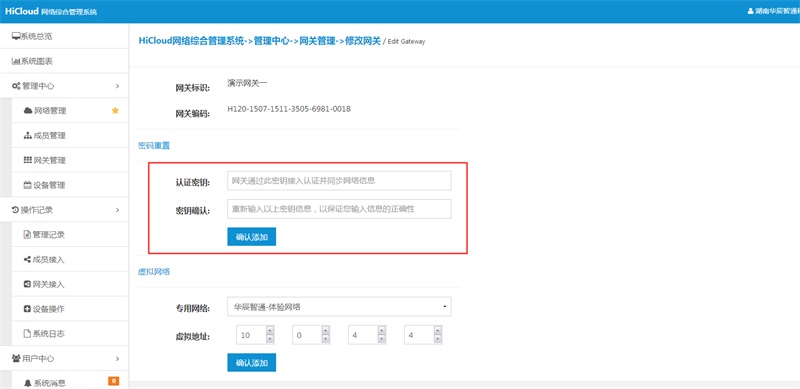This screenshot has width=800, height=389.
Task: Click the 管理中心 gears icon
Action: (16, 86)
